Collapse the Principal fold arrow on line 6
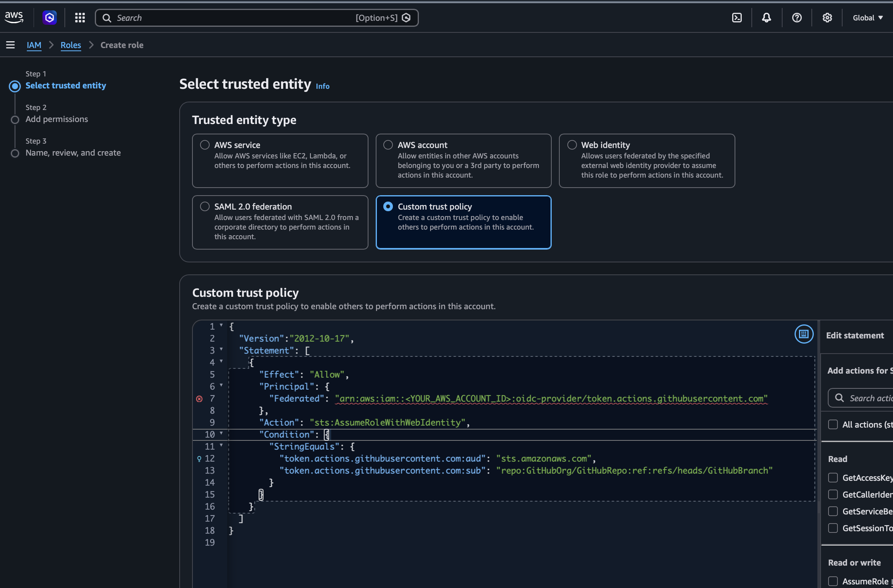 (221, 385)
